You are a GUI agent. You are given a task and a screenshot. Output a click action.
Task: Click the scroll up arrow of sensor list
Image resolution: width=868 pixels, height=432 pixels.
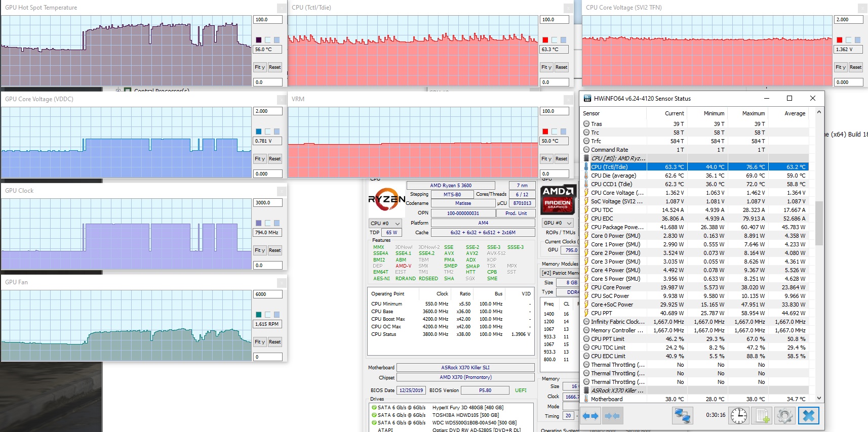click(x=819, y=112)
